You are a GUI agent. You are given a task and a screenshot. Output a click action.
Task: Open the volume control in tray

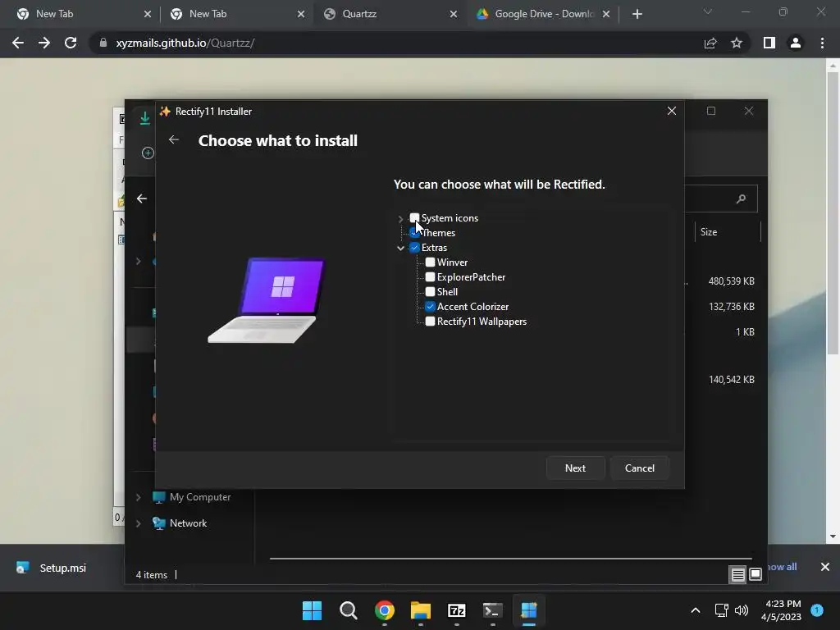point(742,610)
